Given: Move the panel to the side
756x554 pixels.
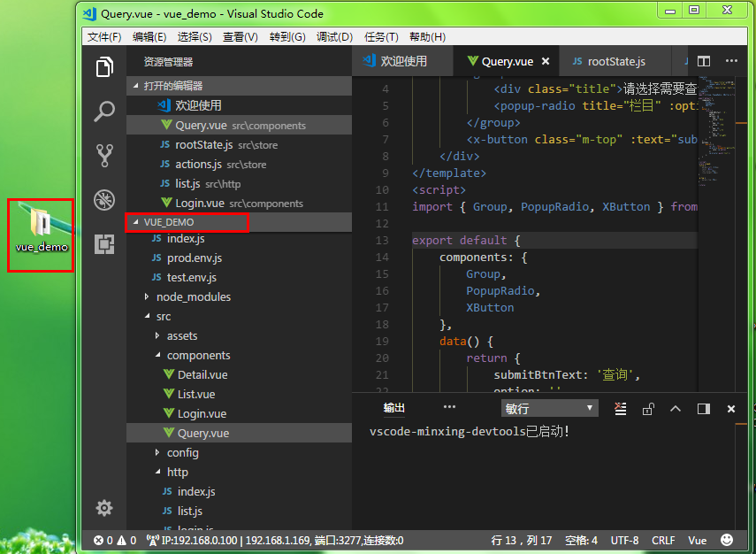Looking at the screenshot, I should point(704,409).
